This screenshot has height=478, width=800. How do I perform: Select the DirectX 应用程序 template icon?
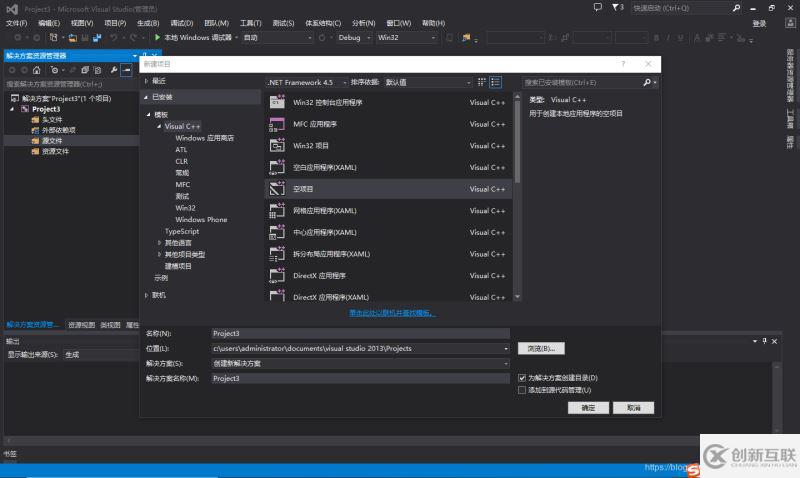(277, 275)
